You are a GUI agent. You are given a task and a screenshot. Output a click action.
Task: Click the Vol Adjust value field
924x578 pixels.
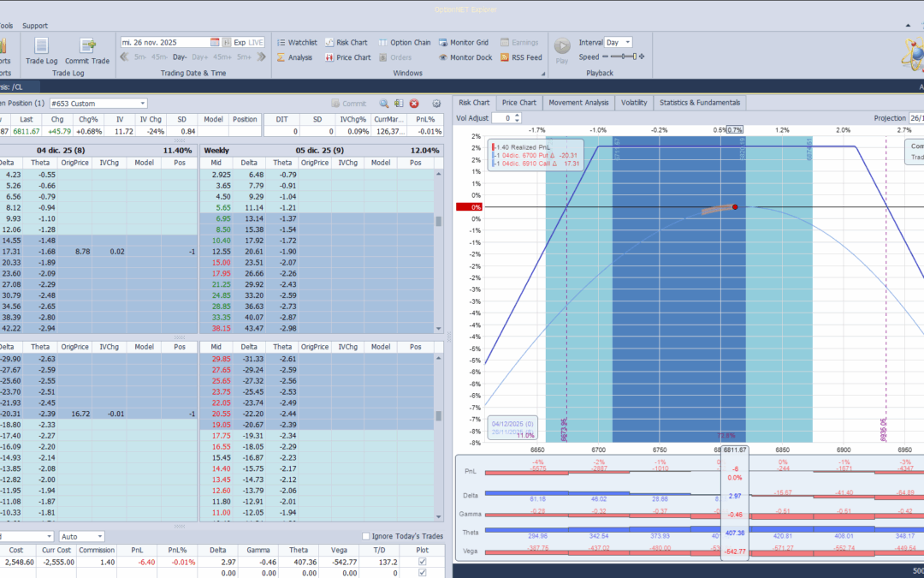[503, 118]
